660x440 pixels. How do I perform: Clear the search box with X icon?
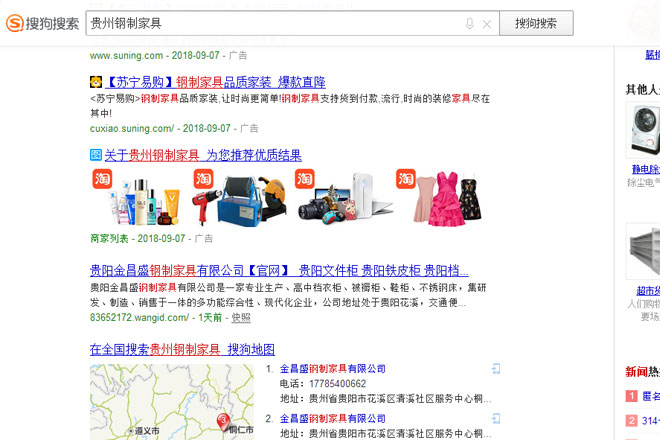(x=487, y=24)
